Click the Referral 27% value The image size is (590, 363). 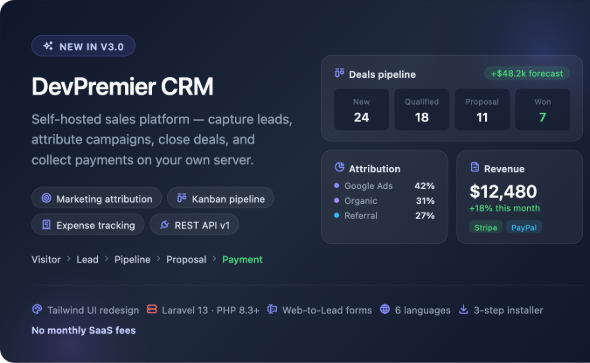coord(425,216)
